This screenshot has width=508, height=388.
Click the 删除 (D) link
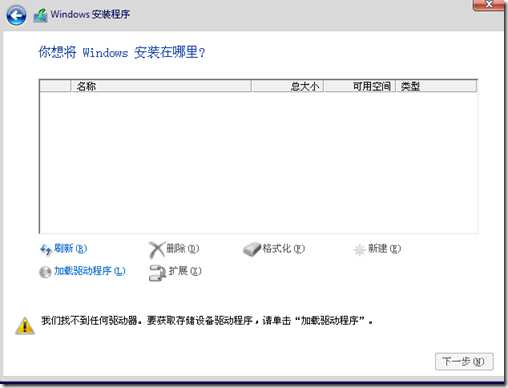pyautogui.click(x=182, y=248)
